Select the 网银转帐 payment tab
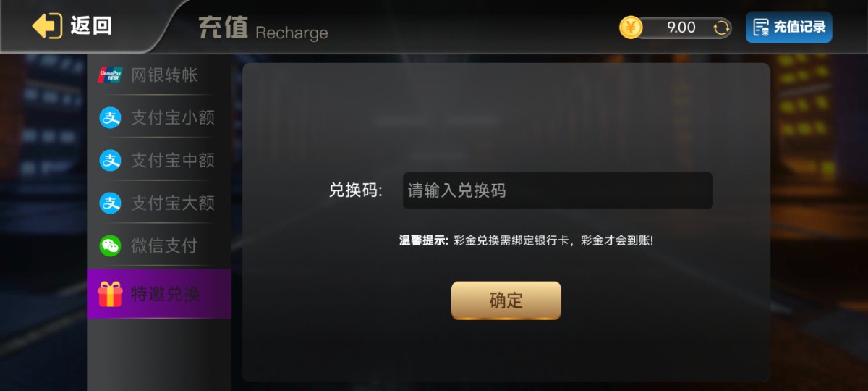This screenshot has height=391, width=868. [x=159, y=75]
